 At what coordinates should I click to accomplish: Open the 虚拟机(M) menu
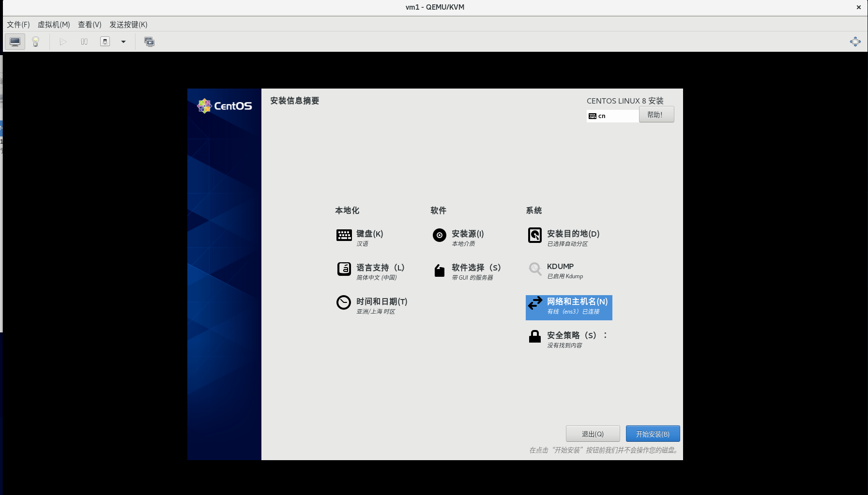pos(54,25)
